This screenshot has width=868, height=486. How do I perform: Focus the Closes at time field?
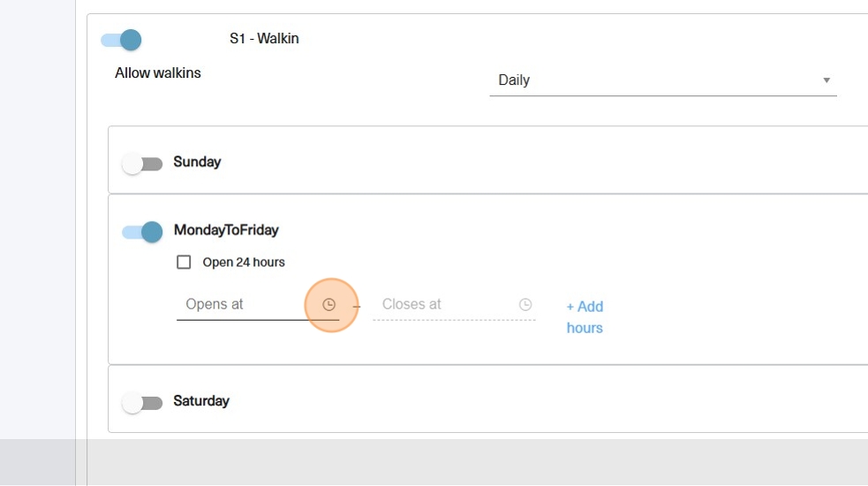click(x=442, y=305)
